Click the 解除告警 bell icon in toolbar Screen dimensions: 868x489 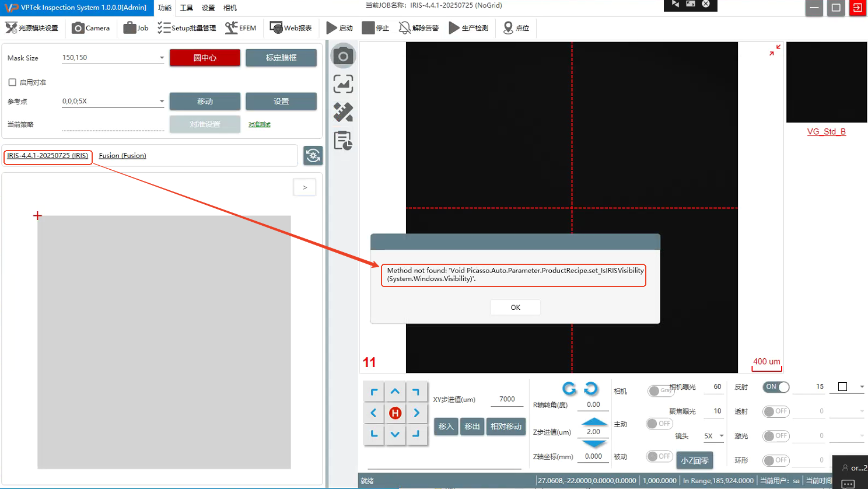point(418,28)
